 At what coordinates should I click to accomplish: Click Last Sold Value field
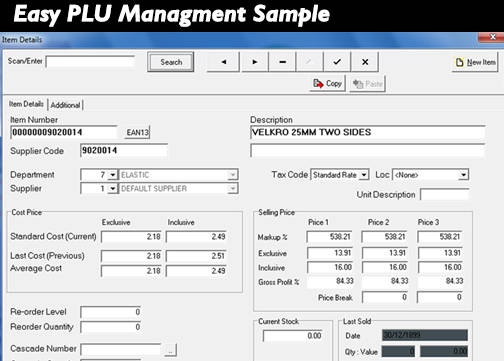coord(444,351)
